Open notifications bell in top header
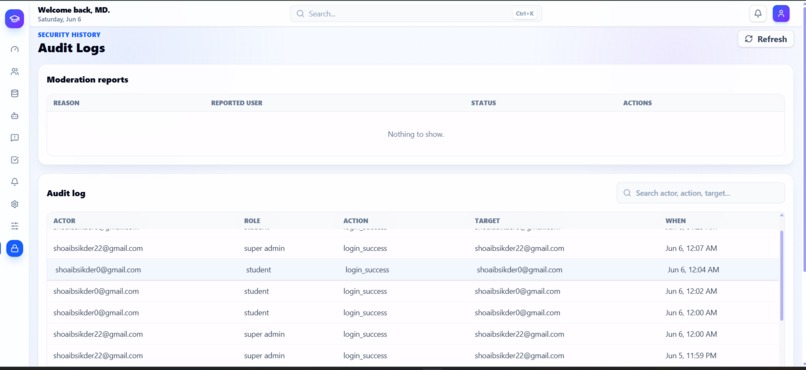 (758, 14)
